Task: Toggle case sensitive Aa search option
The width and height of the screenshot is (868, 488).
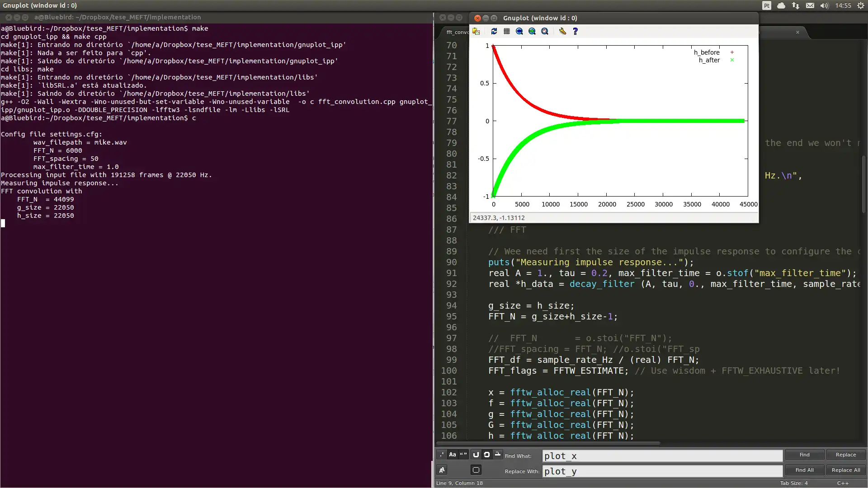Action: click(453, 455)
